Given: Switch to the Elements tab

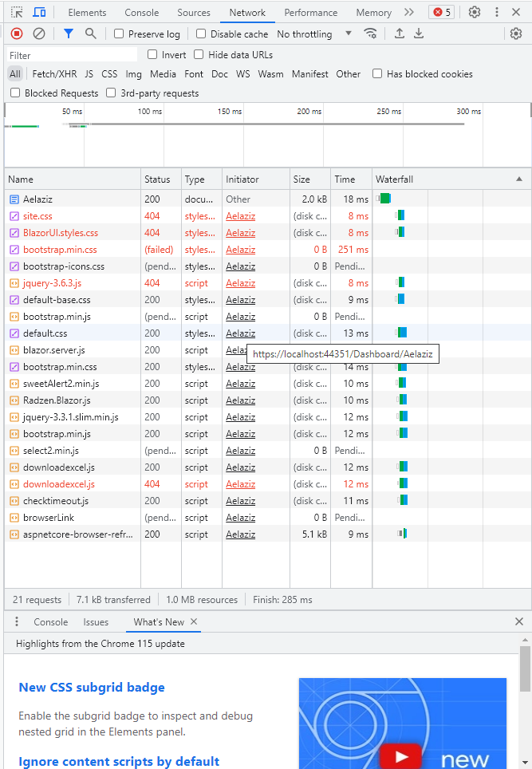Looking at the screenshot, I should [x=87, y=12].
